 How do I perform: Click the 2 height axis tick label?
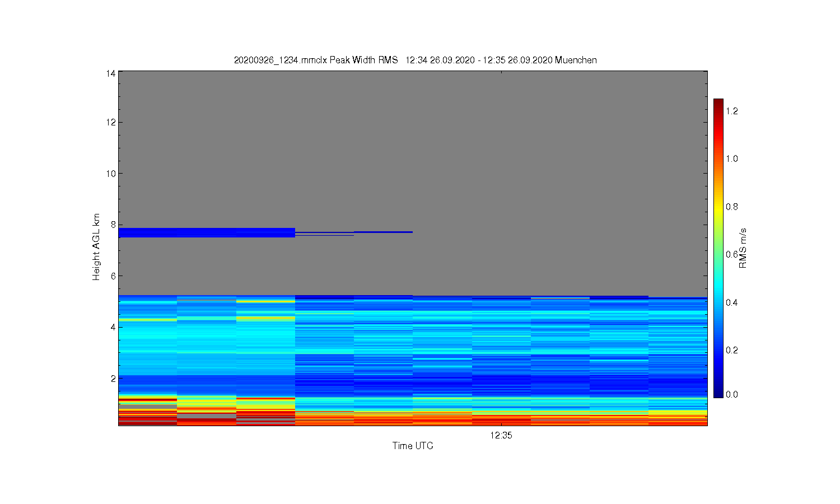click(x=114, y=379)
